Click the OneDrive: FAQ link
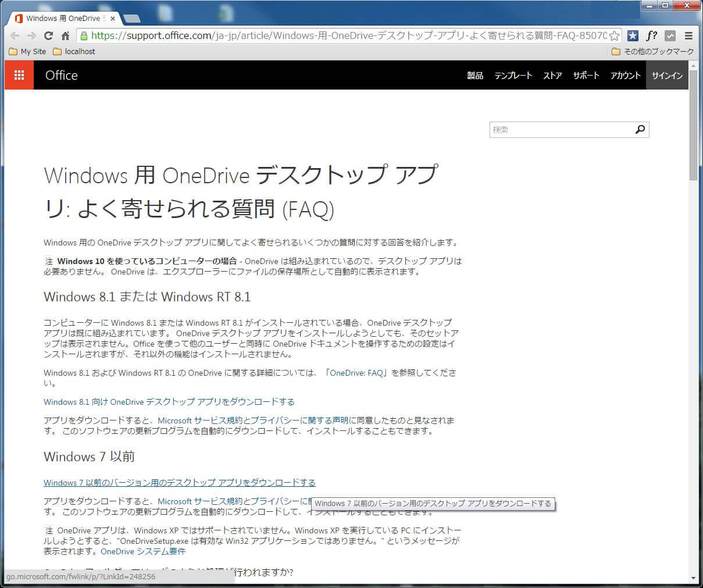The image size is (703, 588). [356, 373]
